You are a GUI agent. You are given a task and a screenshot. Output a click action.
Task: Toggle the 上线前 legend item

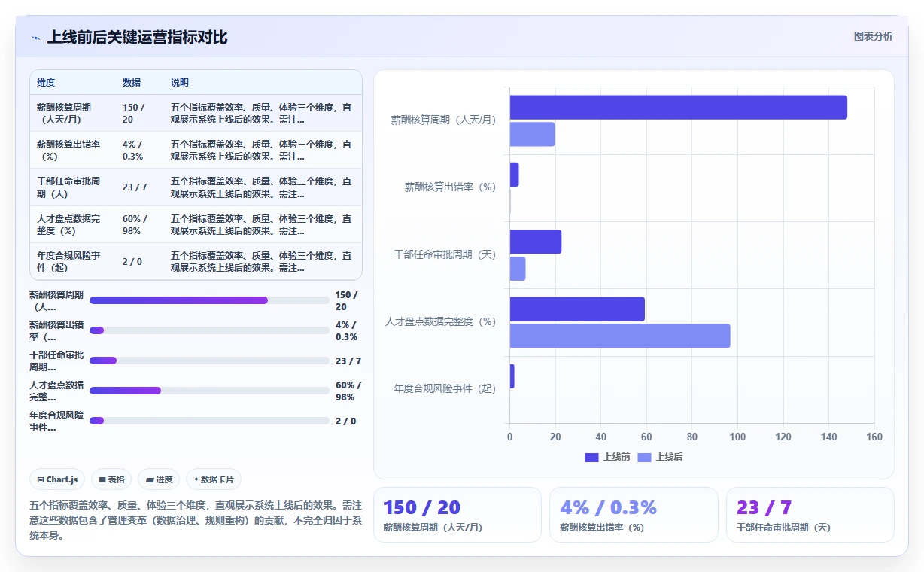tap(608, 457)
